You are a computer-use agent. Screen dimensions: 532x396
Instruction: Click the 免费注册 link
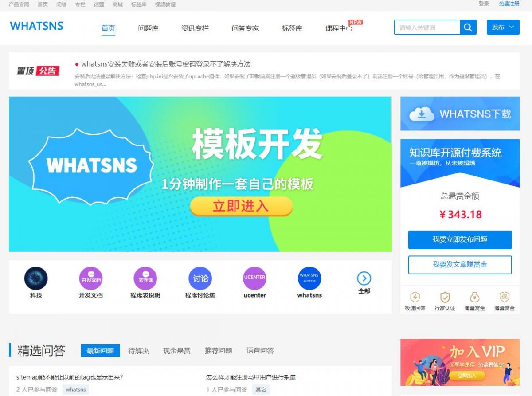[509, 4]
